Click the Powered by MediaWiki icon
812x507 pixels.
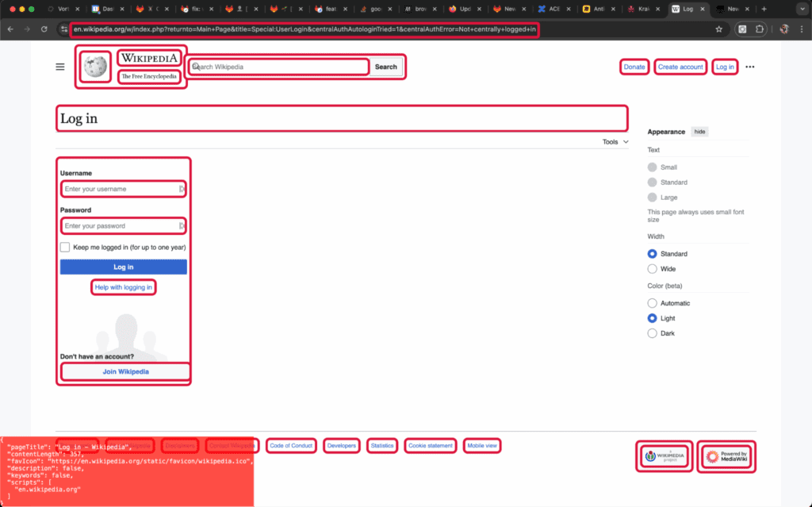click(x=726, y=456)
